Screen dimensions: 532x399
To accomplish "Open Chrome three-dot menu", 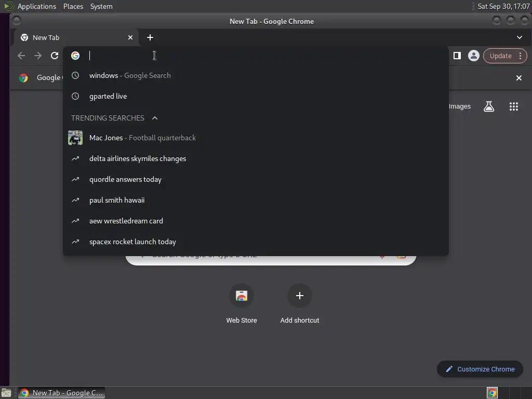I will [x=520, y=56].
